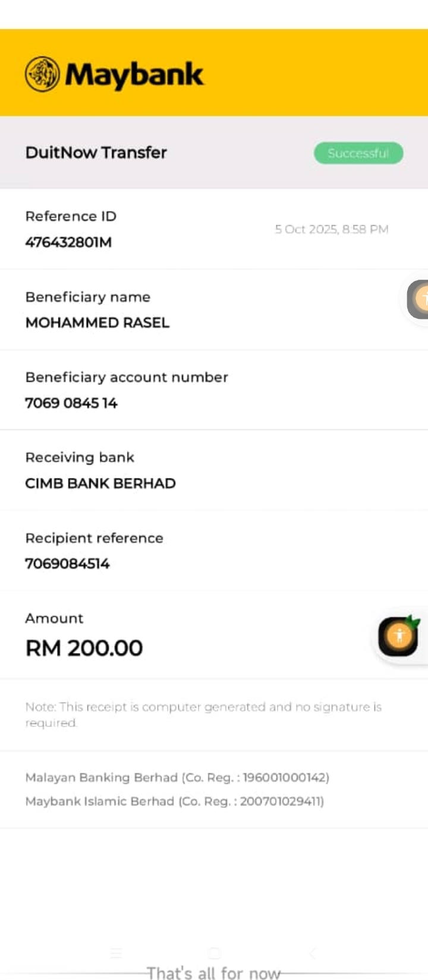Click the computer generated receipt note
This screenshot has width=428, height=980.
[203, 715]
